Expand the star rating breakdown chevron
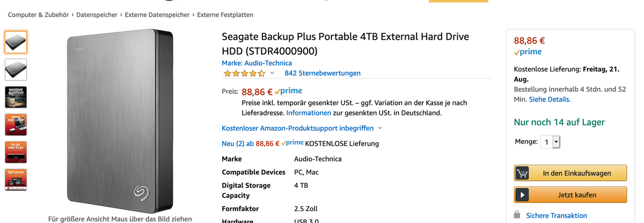 tap(272, 73)
